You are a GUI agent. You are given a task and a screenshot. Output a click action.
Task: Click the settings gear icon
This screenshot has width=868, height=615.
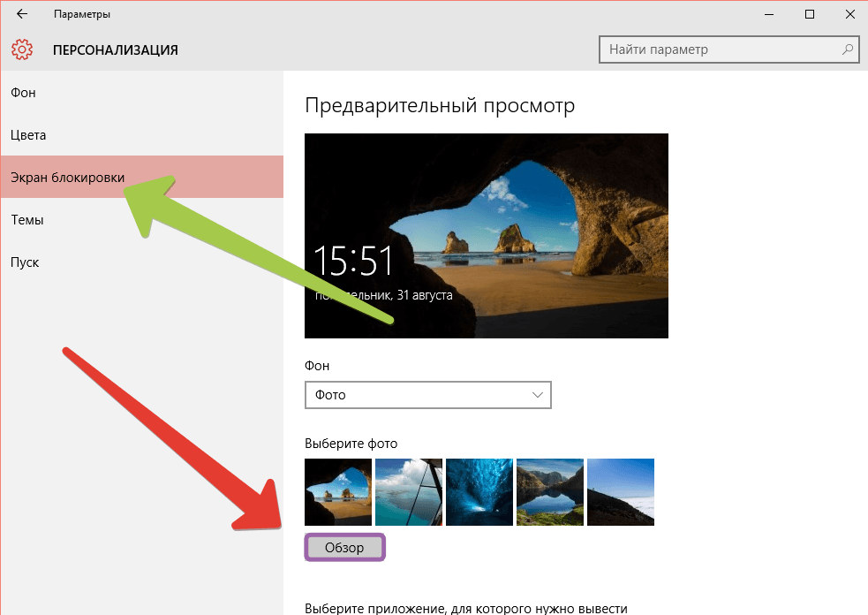click(22, 49)
